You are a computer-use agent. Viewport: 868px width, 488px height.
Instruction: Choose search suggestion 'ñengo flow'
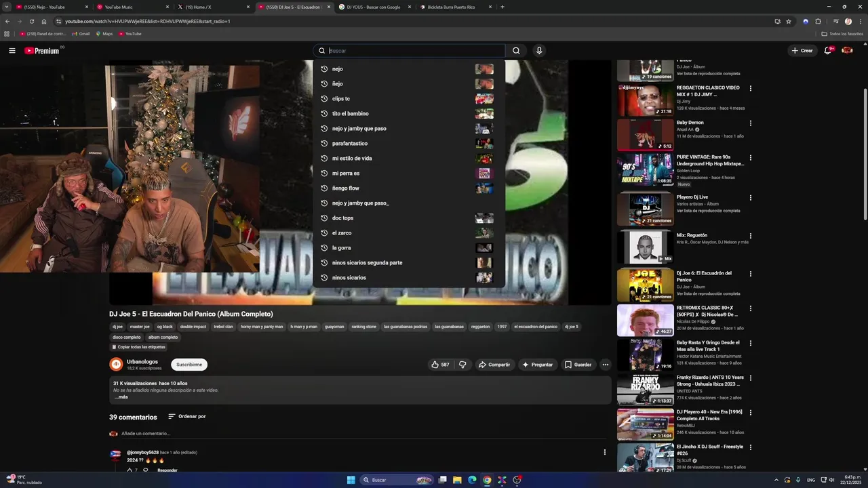click(x=409, y=188)
